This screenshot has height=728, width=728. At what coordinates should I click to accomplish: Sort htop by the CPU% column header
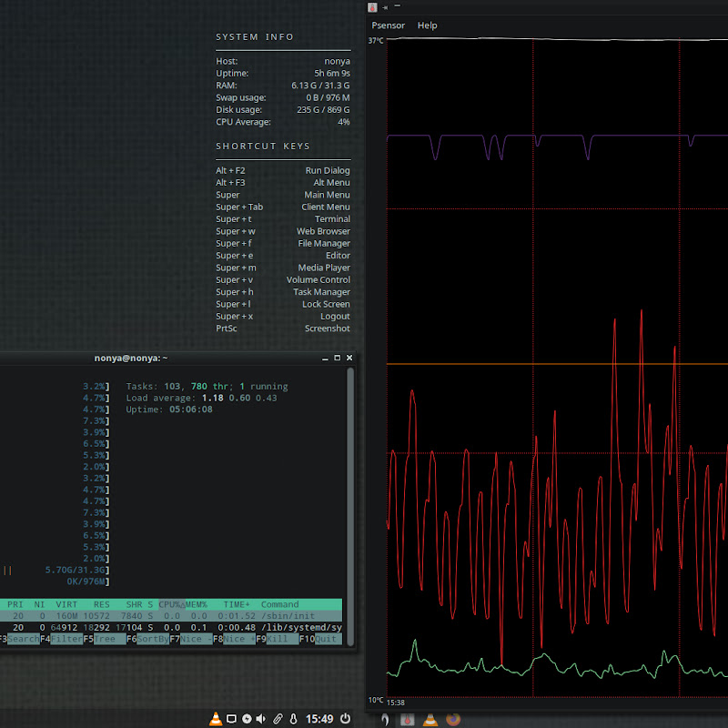point(172,604)
